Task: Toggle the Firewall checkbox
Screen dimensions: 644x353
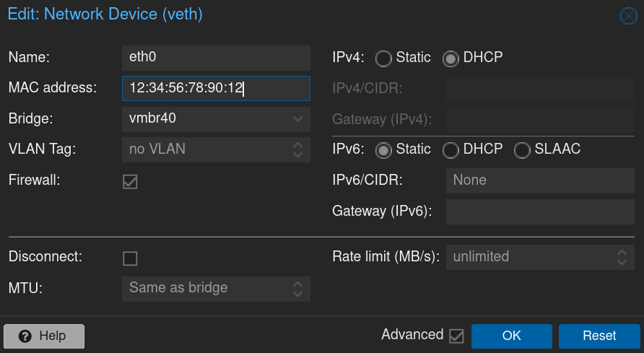Action: 130,181
